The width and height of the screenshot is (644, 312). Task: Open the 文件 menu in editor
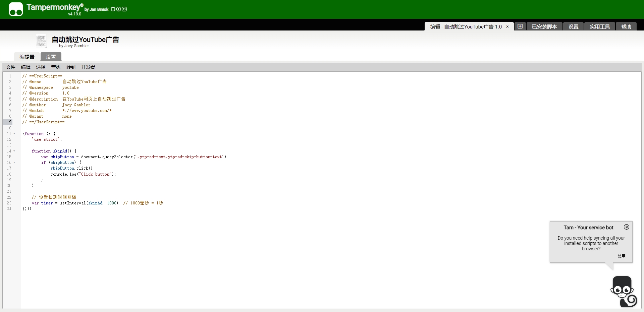[11, 67]
